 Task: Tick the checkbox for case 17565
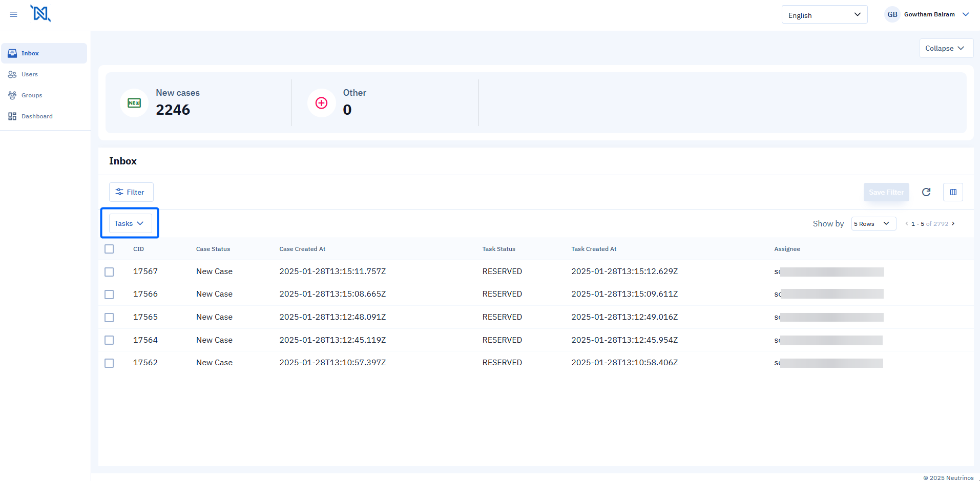tap(109, 318)
